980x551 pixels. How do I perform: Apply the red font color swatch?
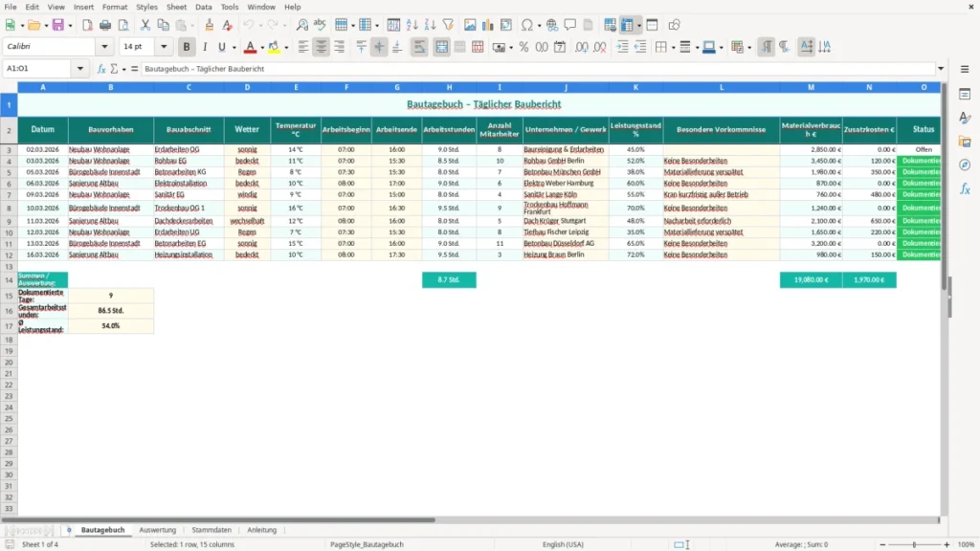(x=250, y=47)
